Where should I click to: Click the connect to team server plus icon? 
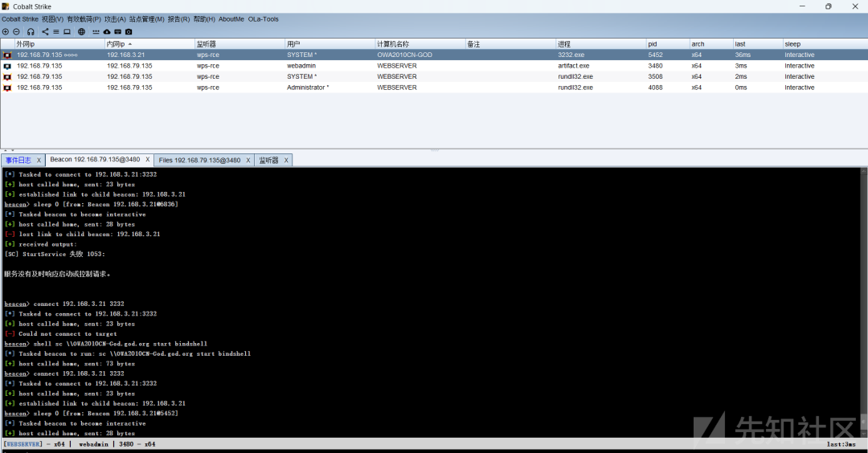tap(6, 31)
